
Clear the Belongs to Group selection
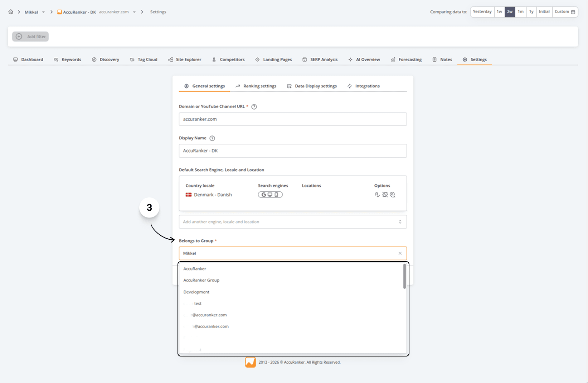pos(400,253)
